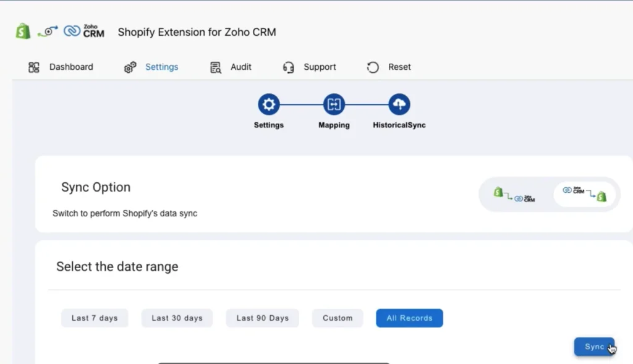
Task: Click the Sync Option panel header
Action: pos(95,187)
